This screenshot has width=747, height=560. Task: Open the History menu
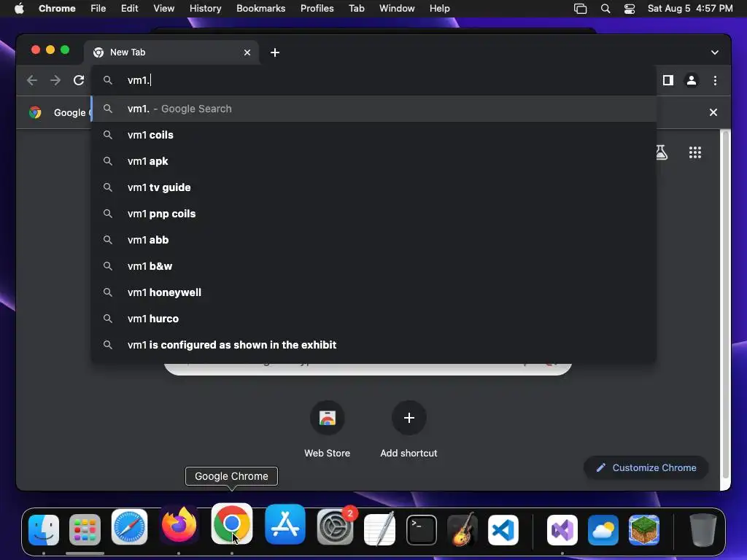pos(205,9)
